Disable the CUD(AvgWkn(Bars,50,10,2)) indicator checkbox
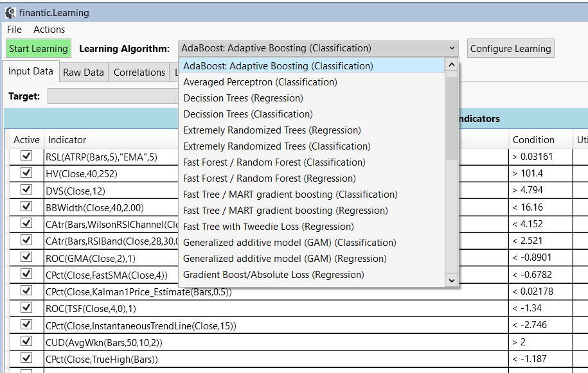This screenshot has height=373, width=588. (26, 341)
